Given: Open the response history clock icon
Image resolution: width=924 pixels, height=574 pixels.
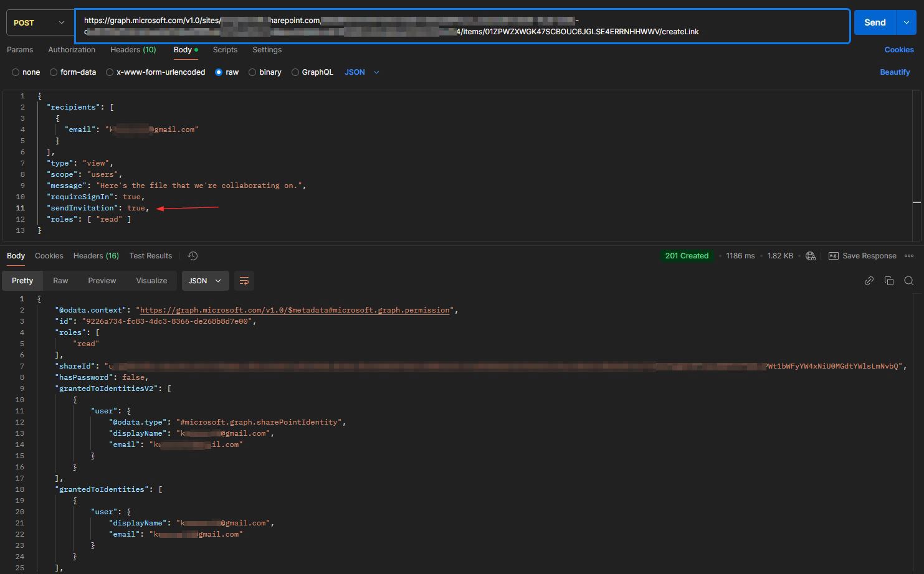Looking at the screenshot, I should coord(193,256).
